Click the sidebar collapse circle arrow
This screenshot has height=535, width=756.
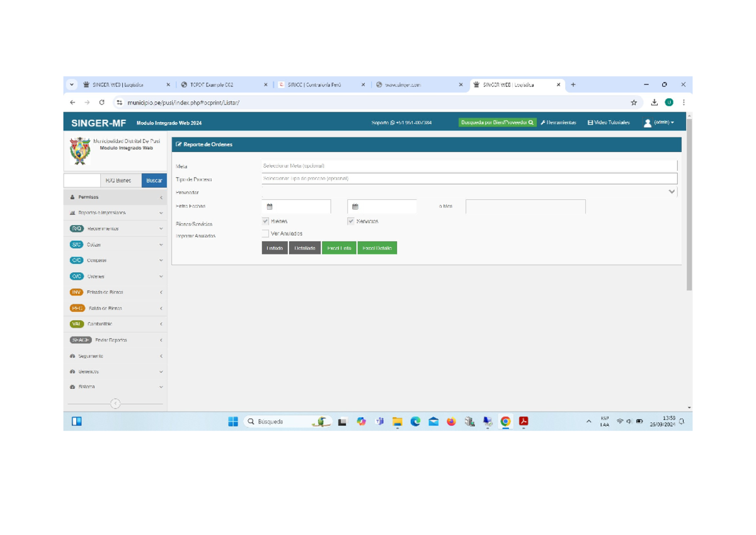(115, 403)
